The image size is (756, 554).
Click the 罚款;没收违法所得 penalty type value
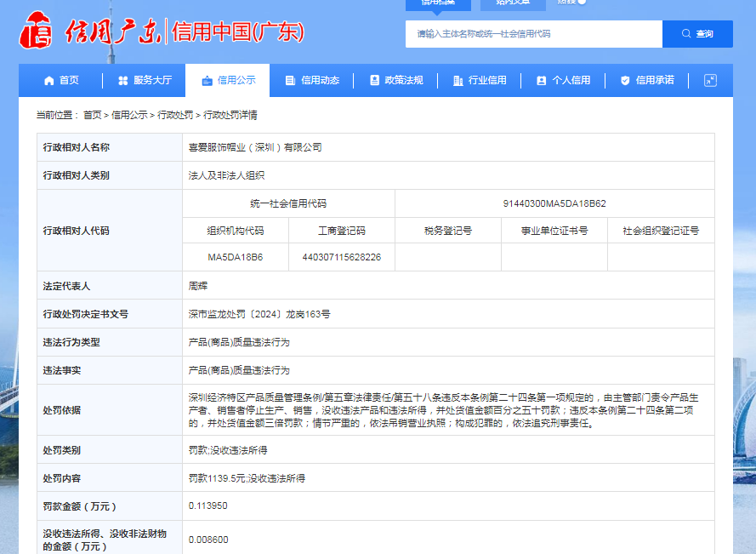tap(228, 450)
